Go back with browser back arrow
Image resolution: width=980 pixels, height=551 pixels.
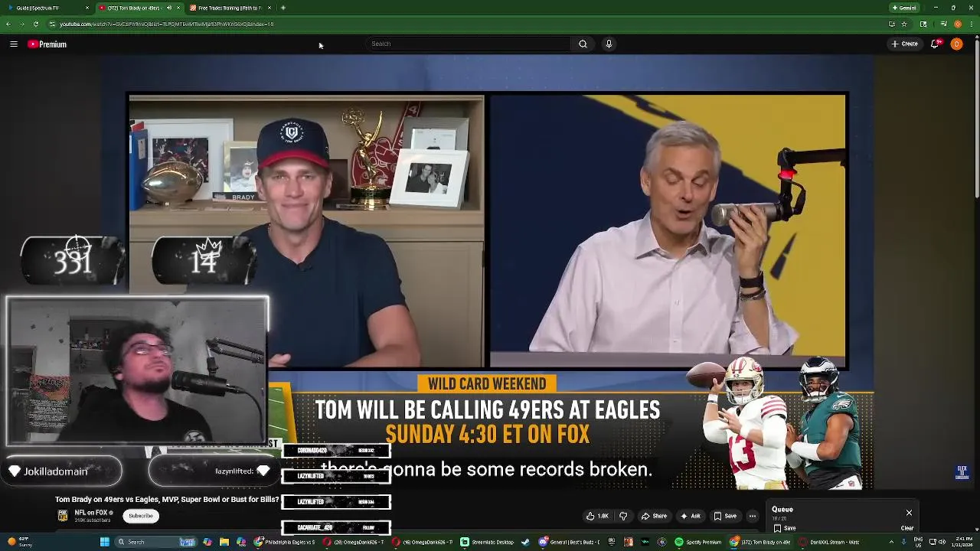[8, 24]
